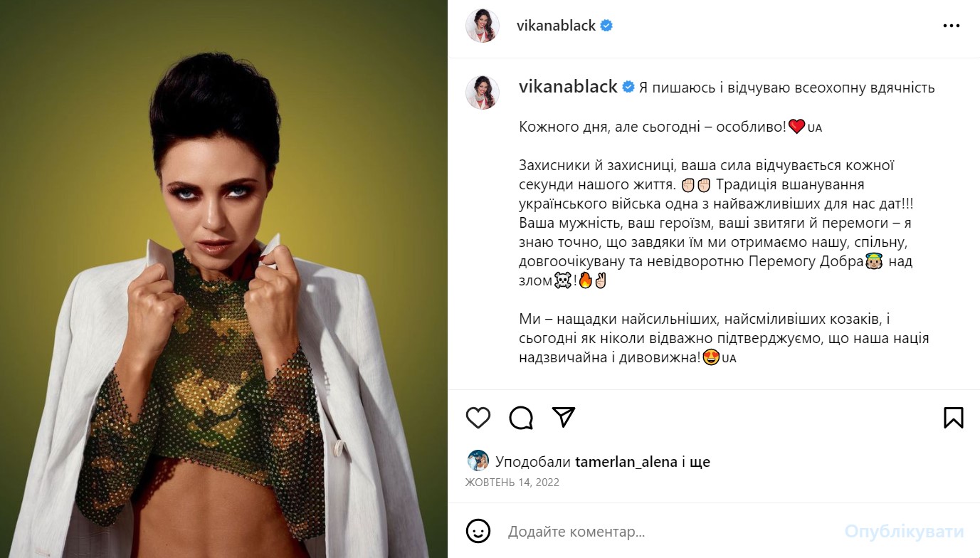Show other likes via 'ще' link

click(x=700, y=462)
